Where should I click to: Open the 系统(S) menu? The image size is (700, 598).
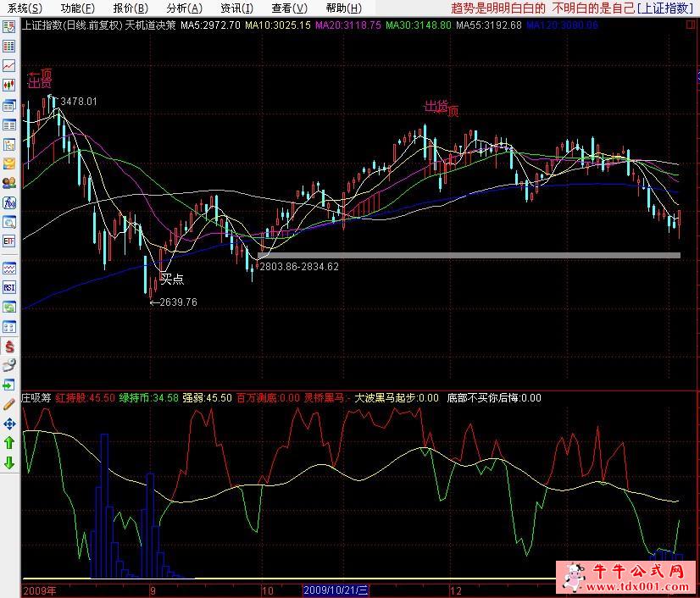25,8
